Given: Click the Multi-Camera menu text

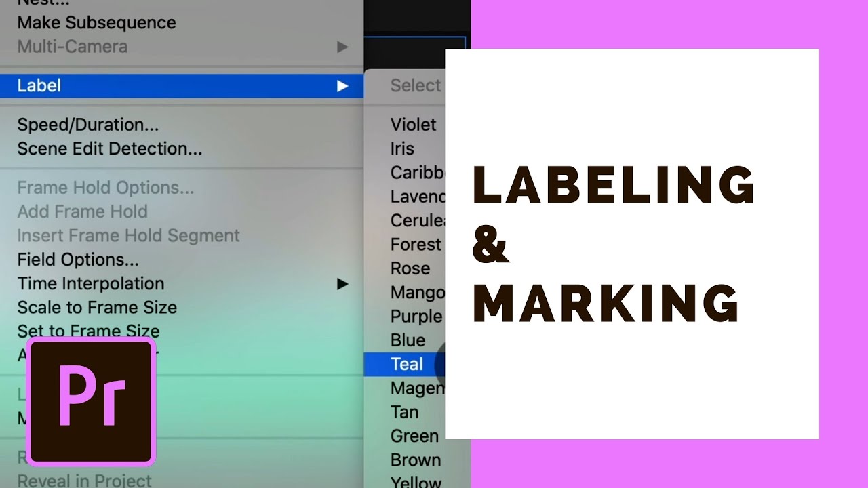Looking at the screenshot, I should pyautogui.click(x=72, y=47).
